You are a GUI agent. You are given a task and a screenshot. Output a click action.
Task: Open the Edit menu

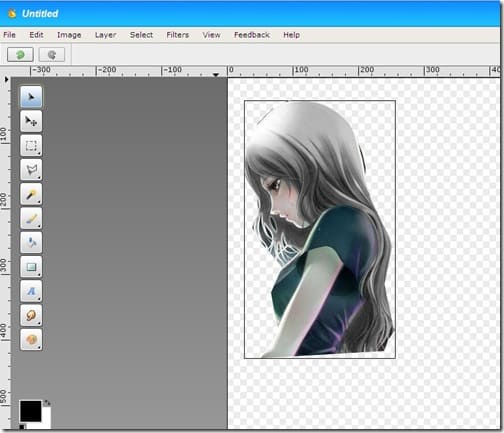tap(36, 35)
